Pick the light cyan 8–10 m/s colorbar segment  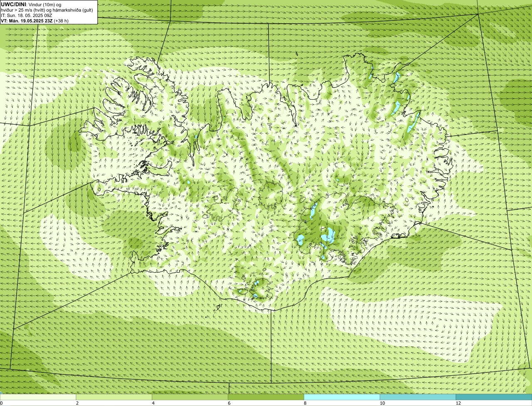pos(342,397)
